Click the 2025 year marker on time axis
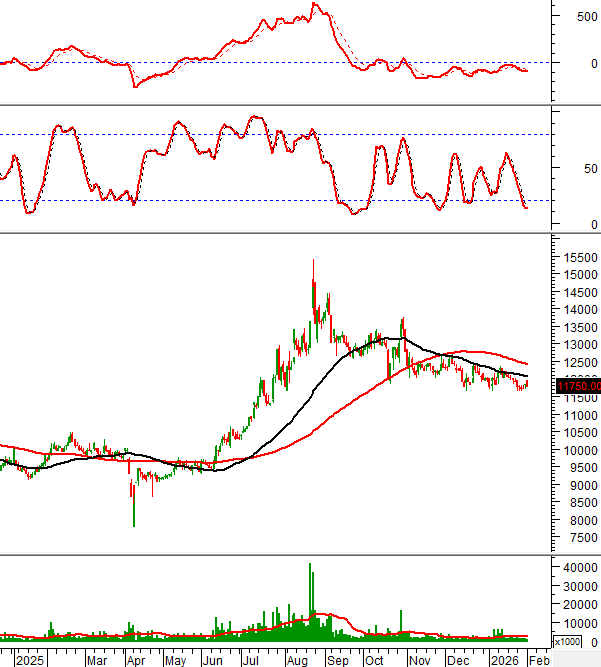601x667 pixels. point(30,660)
